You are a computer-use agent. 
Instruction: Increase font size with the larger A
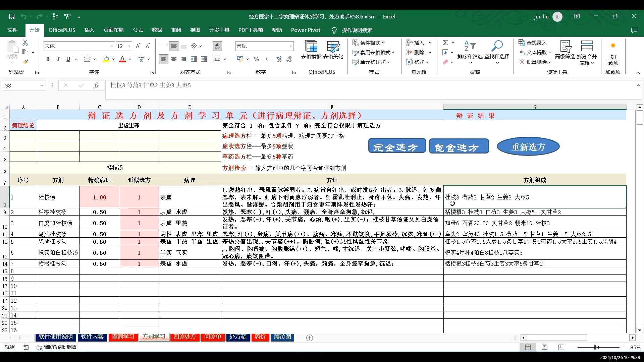(138, 46)
